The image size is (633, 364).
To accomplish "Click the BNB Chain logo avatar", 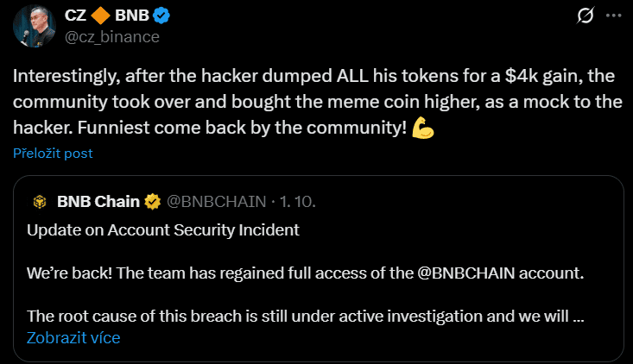I will coord(39,202).
